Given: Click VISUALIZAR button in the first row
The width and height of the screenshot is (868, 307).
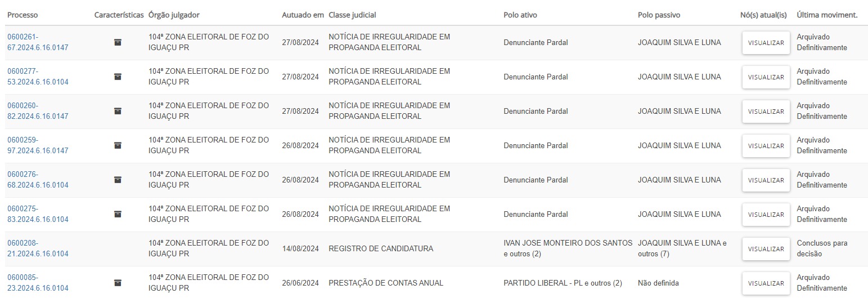Looking at the screenshot, I should click(x=766, y=43).
